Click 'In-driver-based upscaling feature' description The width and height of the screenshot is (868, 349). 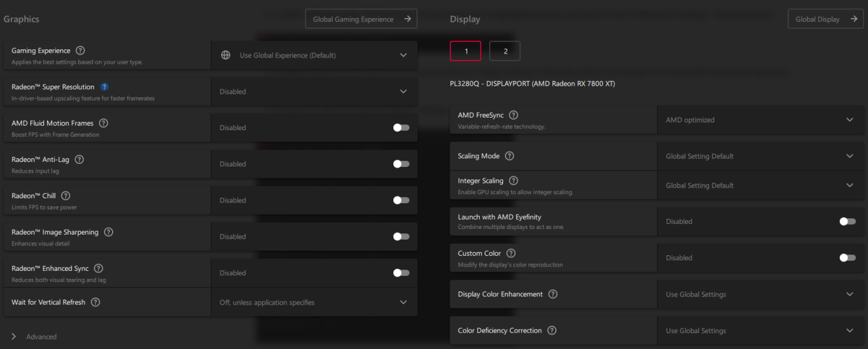tap(83, 98)
